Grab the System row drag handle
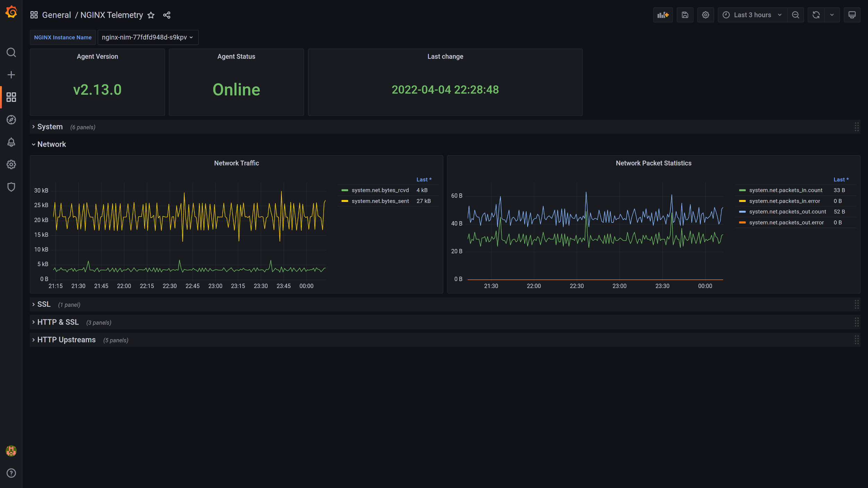This screenshot has width=868, height=488. [857, 127]
